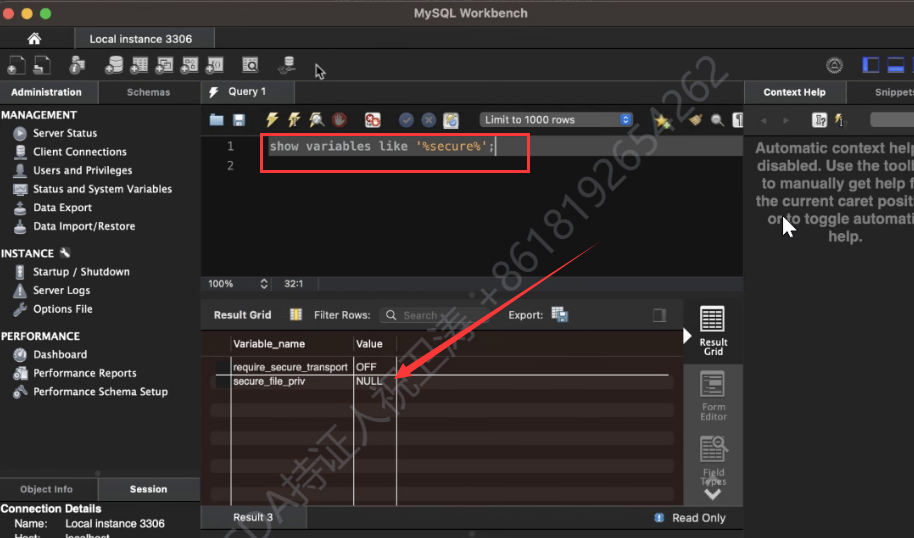The image size is (914, 538).
Task: Stop the running query
Action: point(339,120)
